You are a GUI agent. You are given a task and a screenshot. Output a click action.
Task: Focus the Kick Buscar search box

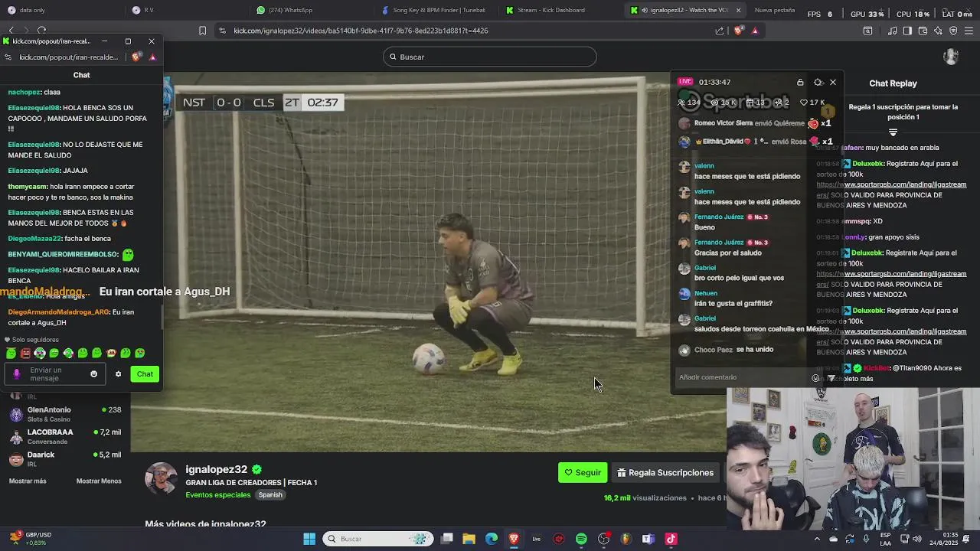[490, 57]
